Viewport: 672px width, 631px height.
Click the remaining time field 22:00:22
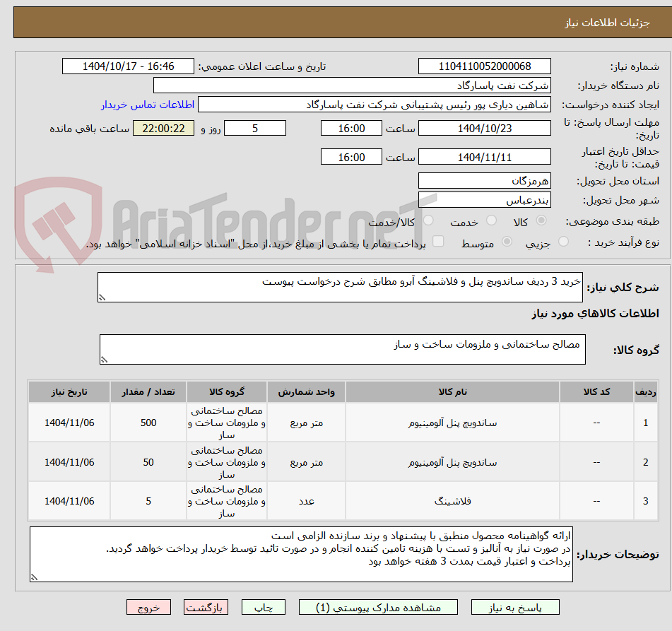pyautogui.click(x=163, y=128)
